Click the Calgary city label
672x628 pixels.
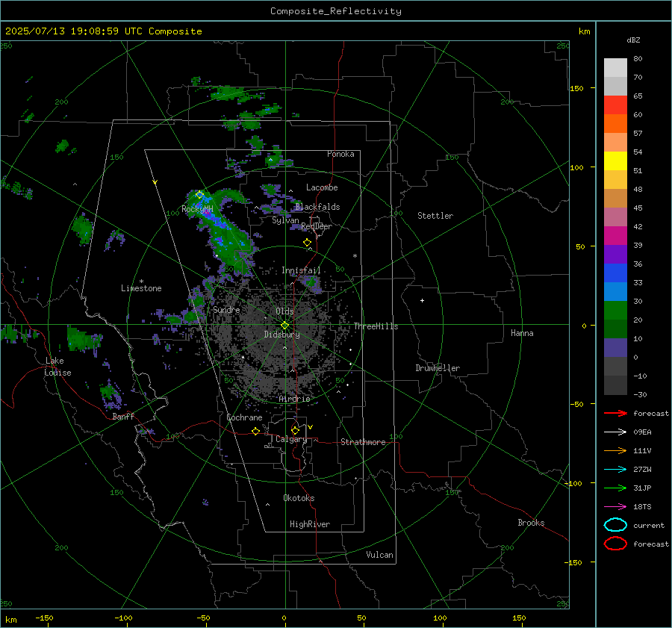coord(291,439)
